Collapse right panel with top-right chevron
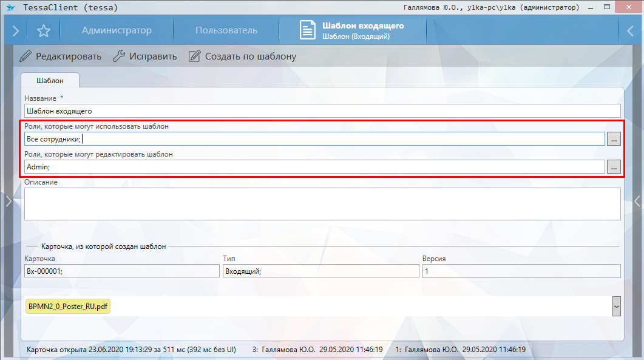The width and height of the screenshot is (644, 360). coord(630,30)
